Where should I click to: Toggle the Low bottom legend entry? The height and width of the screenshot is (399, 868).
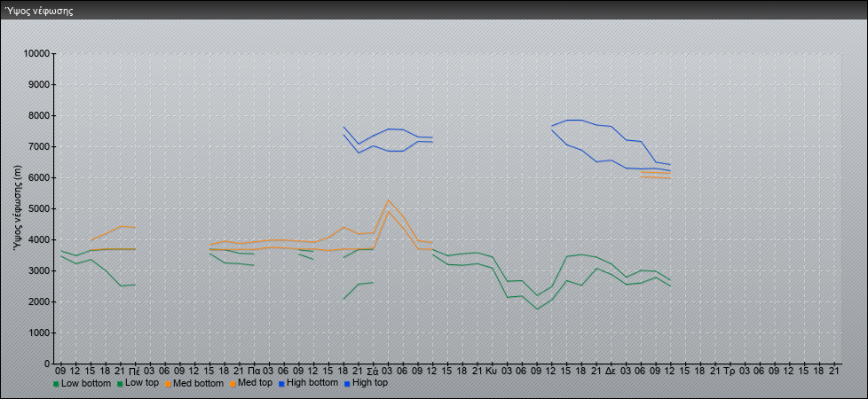point(82,383)
